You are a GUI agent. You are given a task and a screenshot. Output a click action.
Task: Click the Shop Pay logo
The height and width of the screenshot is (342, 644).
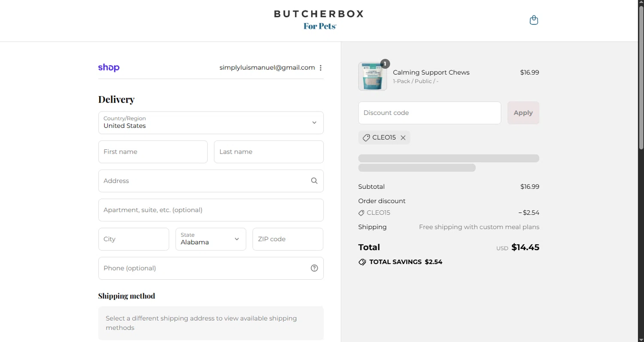[x=109, y=68]
